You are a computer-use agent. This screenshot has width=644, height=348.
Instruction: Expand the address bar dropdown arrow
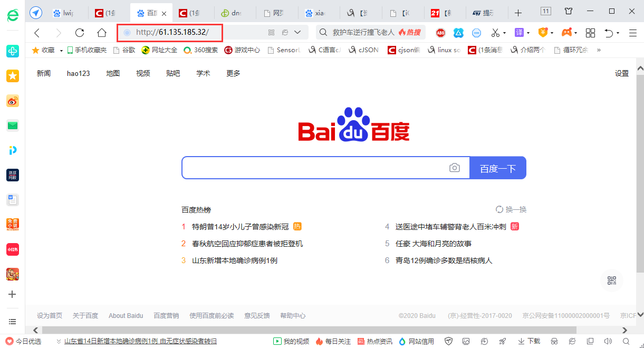(x=297, y=33)
